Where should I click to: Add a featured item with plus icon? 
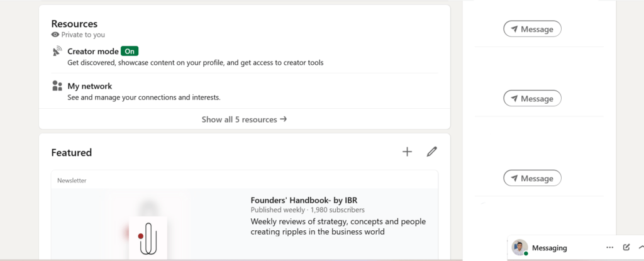pyautogui.click(x=407, y=152)
